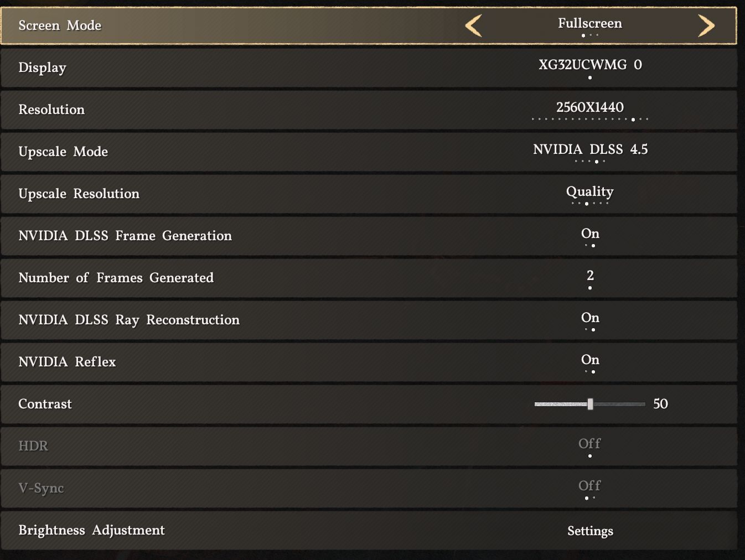Adjust Number of Frames Generated value
This screenshot has width=745, height=560.
click(x=590, y=276)
